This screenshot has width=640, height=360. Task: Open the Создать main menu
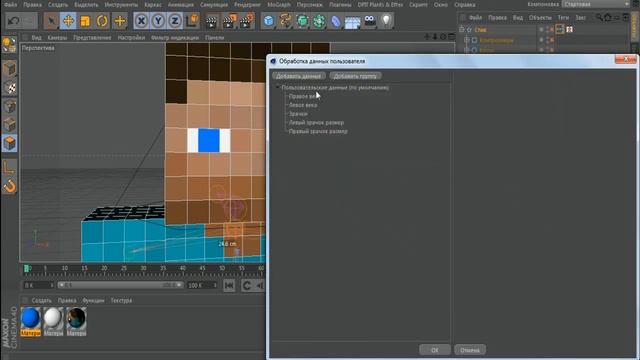tap(58, 5)
